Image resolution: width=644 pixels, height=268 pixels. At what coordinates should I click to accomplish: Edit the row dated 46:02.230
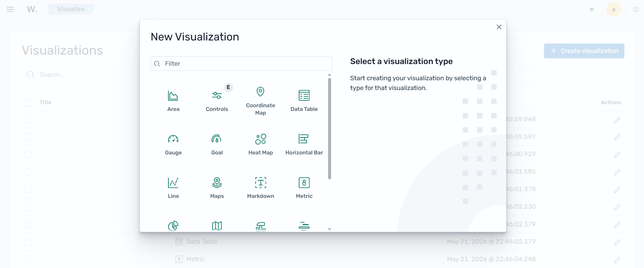point(617,207)
